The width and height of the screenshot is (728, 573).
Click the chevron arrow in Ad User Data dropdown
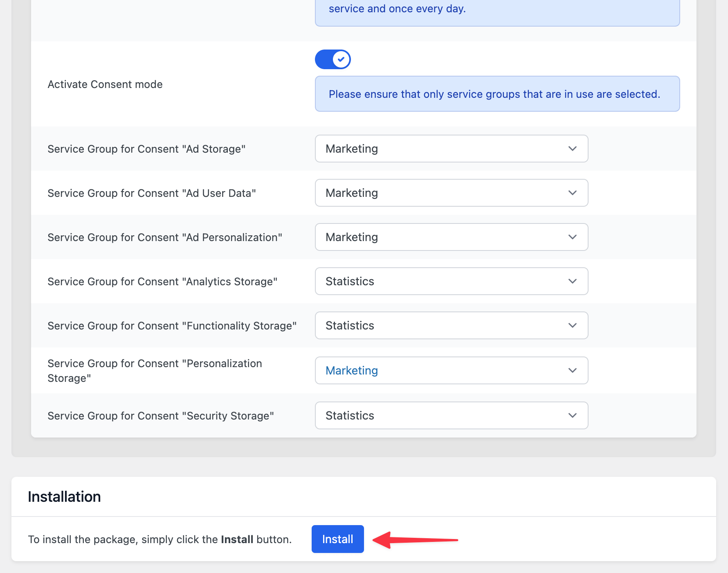click(573, 193)
